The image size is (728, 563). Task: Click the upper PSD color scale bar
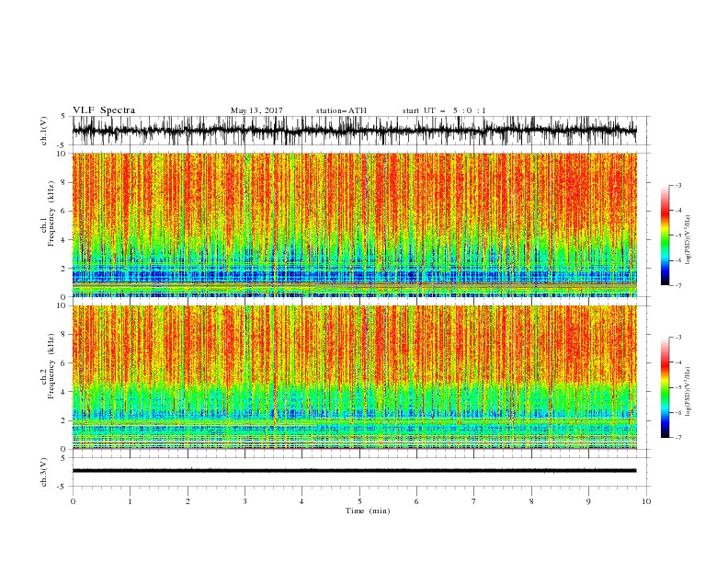coord(665,236)
